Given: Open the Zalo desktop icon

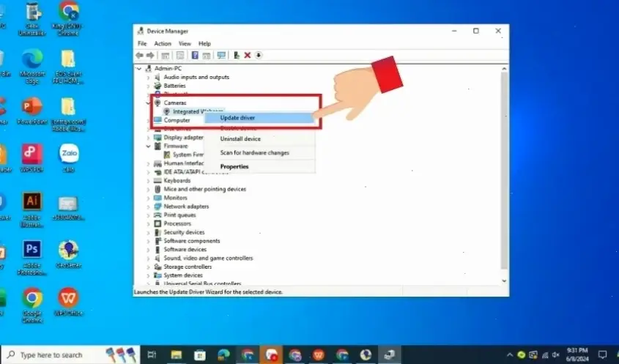Looking at the screenshot, I should click(69, 158).
